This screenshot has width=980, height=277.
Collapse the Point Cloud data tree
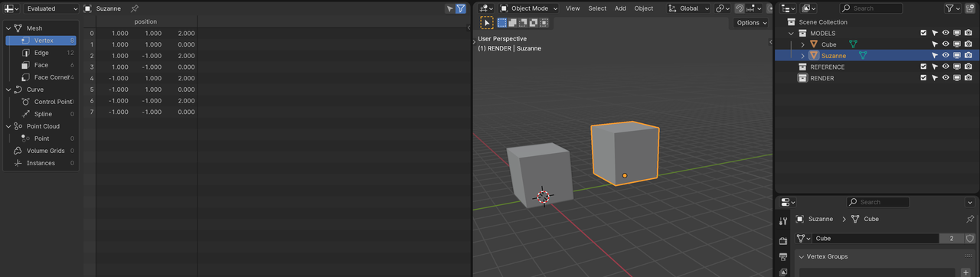click(x=9, y=126)
